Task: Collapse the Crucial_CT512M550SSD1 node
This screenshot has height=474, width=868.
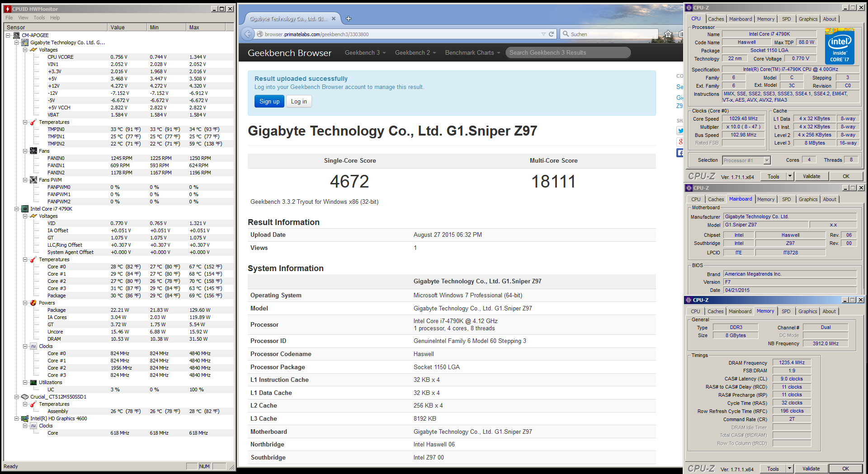Action: tap(17, 397)
